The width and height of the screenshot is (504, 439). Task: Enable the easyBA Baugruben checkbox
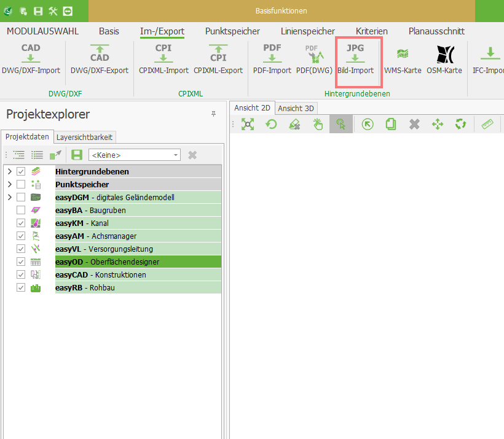21,210
